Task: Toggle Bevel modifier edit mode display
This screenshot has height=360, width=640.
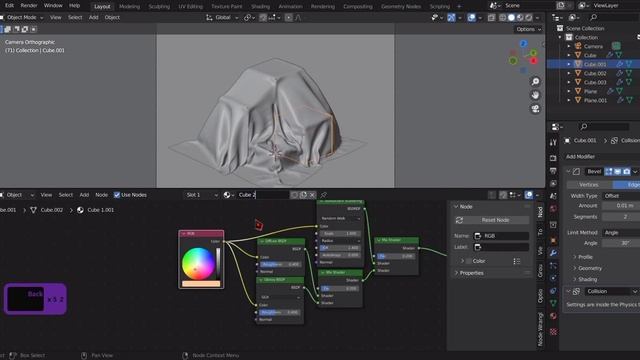Action: coord(609,172)
